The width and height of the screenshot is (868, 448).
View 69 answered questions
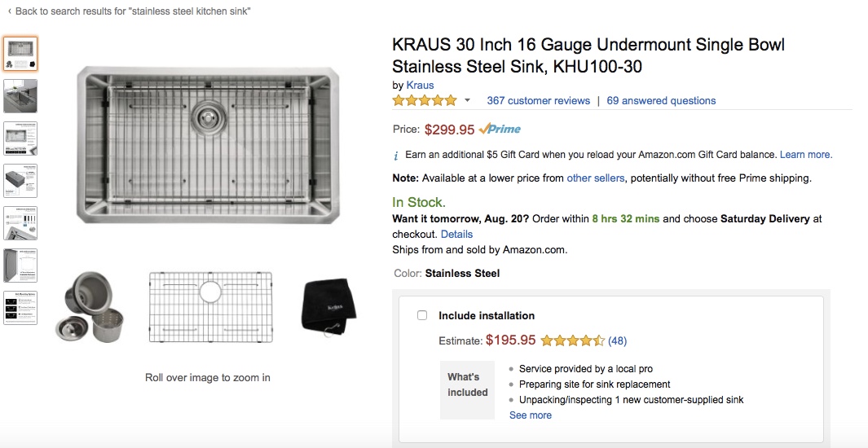pos(661,101)
